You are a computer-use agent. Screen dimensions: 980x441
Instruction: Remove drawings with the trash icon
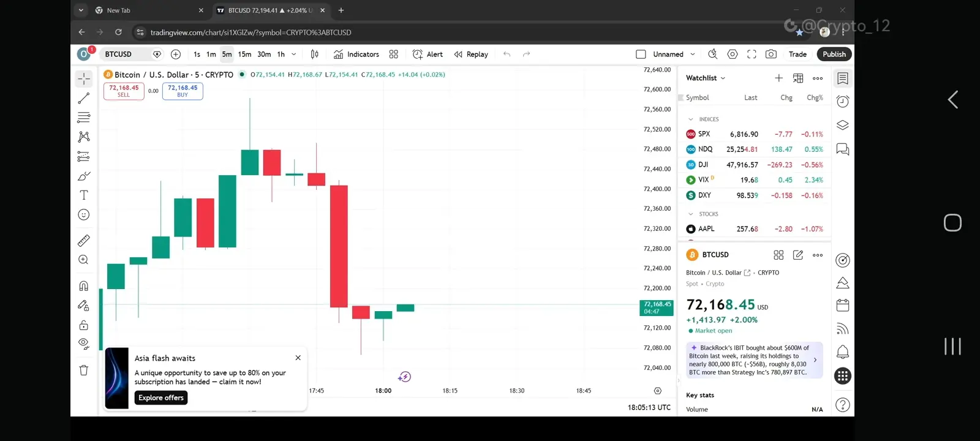pos(84,370)
